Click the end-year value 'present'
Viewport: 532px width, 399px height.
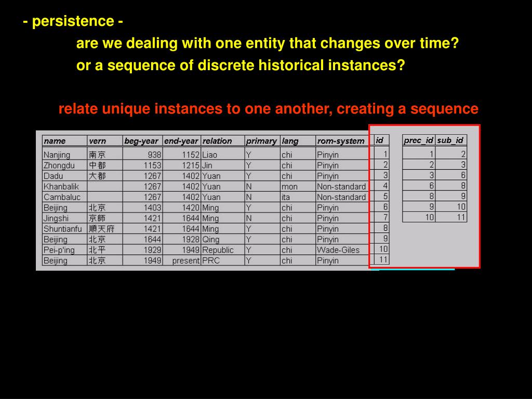point(186,261)
